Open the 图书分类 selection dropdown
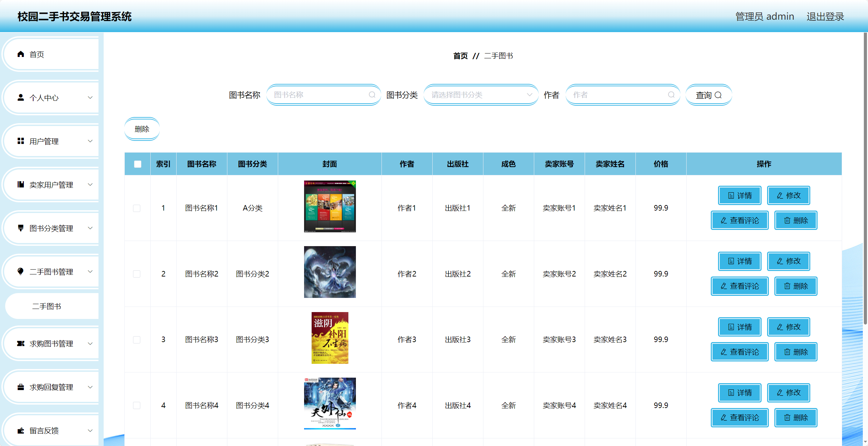 [x=480, y=95]
